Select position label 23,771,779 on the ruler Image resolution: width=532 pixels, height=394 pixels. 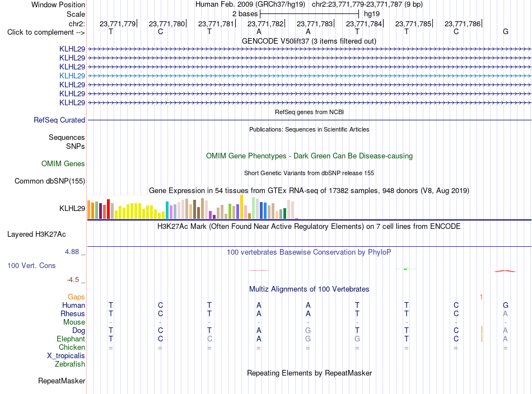118,24
